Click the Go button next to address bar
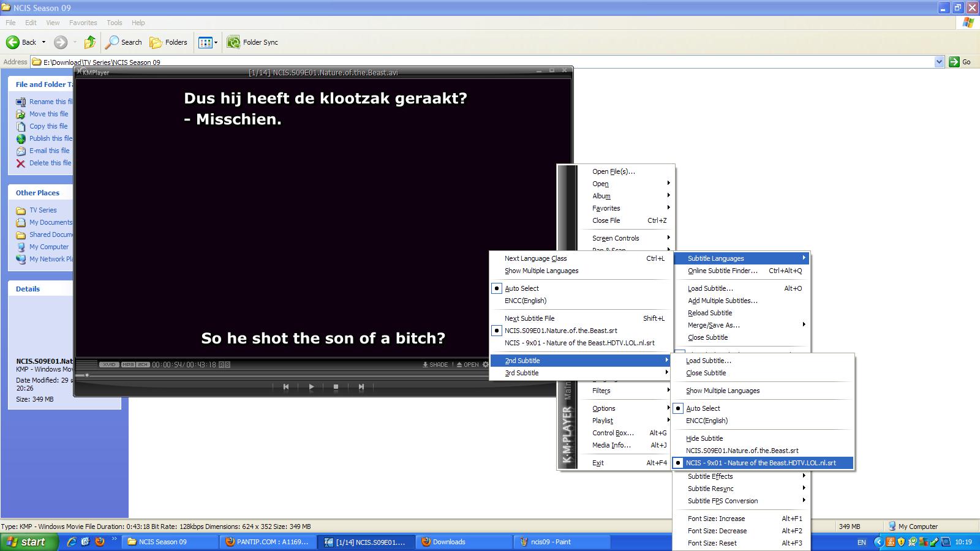 click(960, 62)
